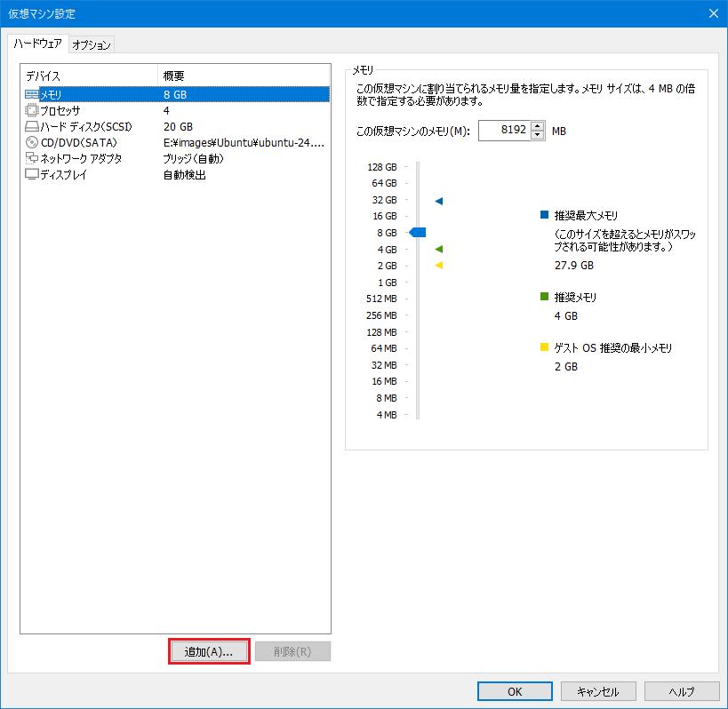Click the yellow minimum memory marker
This screenshot has height=709, width=728.
click(x=439, y=266)
